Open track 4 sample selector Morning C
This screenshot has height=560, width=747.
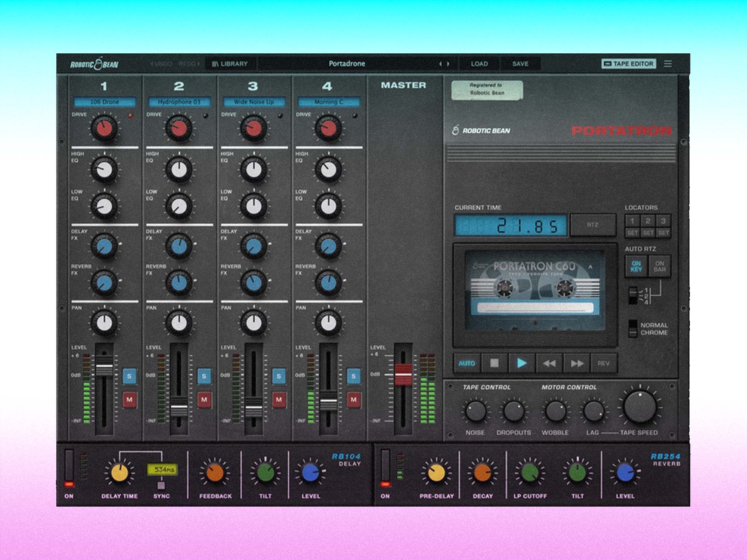pos(329,102)
